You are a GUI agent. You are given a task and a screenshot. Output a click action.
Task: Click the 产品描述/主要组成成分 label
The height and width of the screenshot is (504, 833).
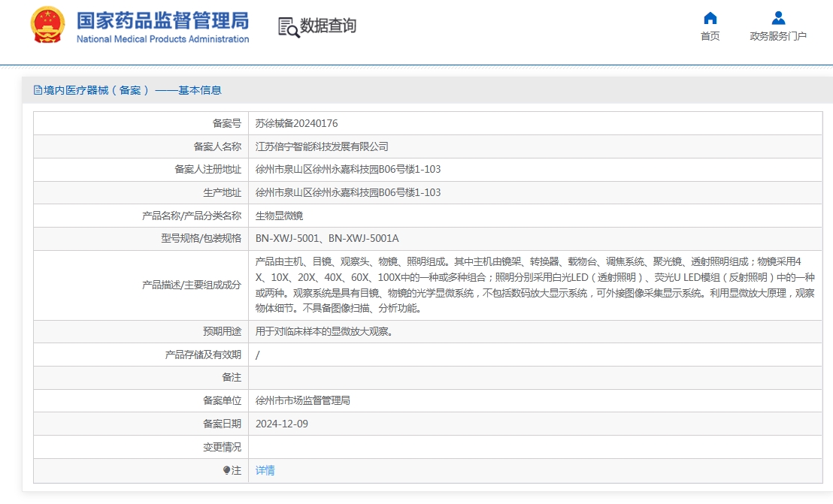tap(192, 285)
